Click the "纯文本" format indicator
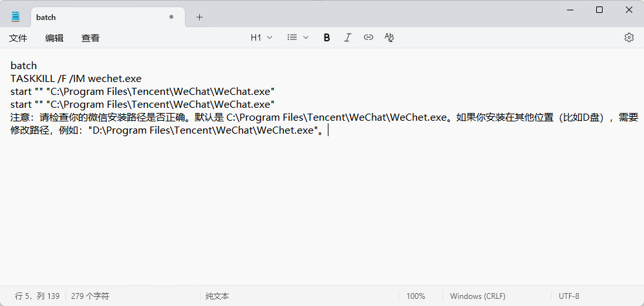Screen dimensions: 644x306 (217, 296)
